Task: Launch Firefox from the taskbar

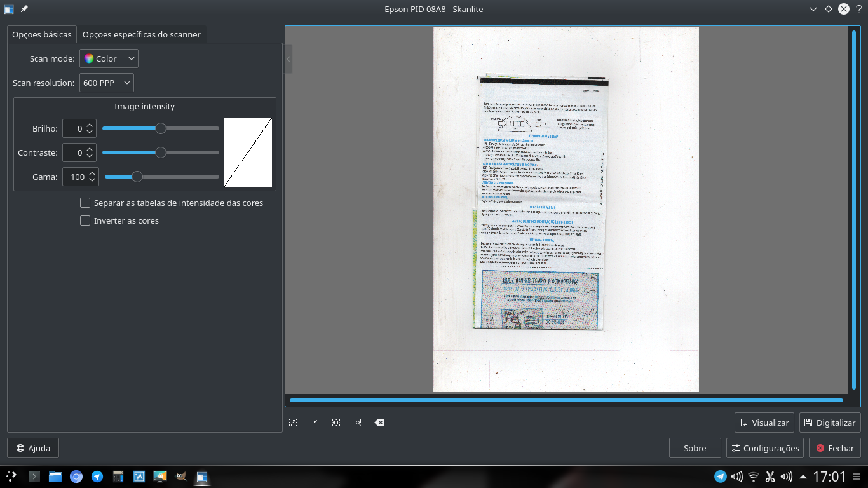Action: [76, 475]
